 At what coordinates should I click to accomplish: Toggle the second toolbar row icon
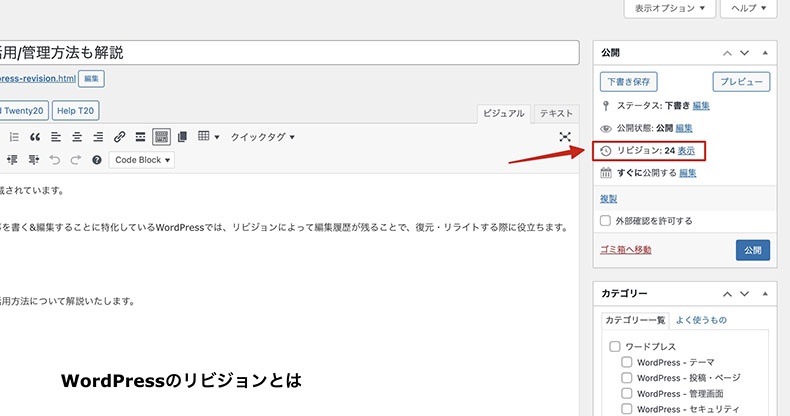pyautogui.click(x=161, y=137)
